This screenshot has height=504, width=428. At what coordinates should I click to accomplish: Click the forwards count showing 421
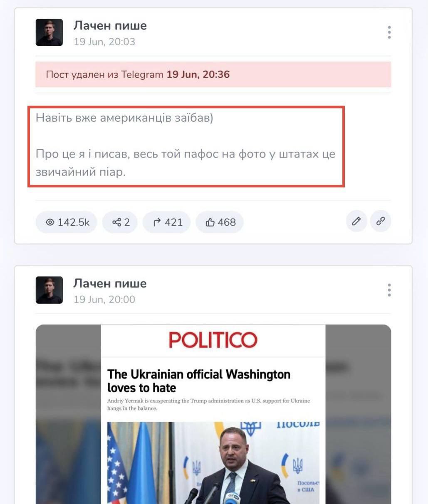click(x=166, y=222)
